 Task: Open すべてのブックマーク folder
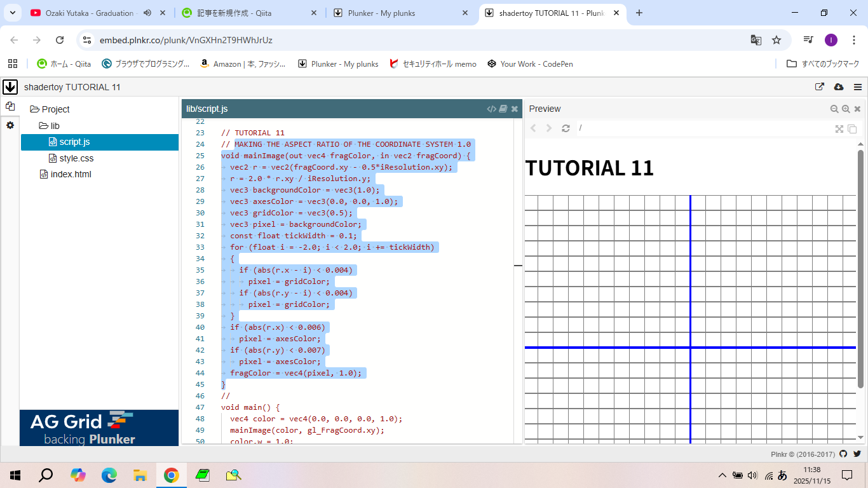tap(823, 64)
